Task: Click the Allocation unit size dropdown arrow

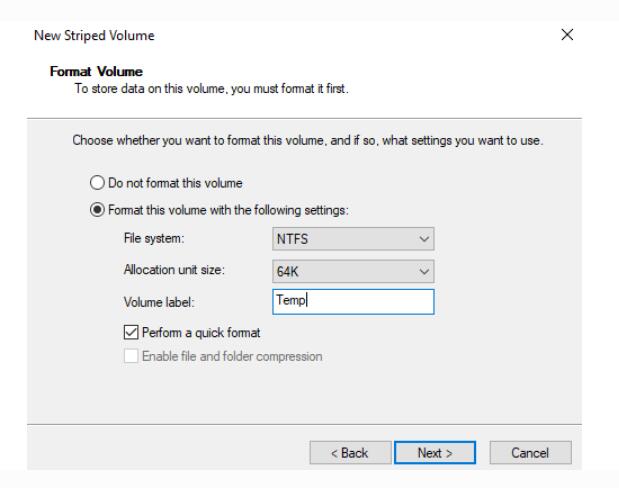Action: pos(423,270)
